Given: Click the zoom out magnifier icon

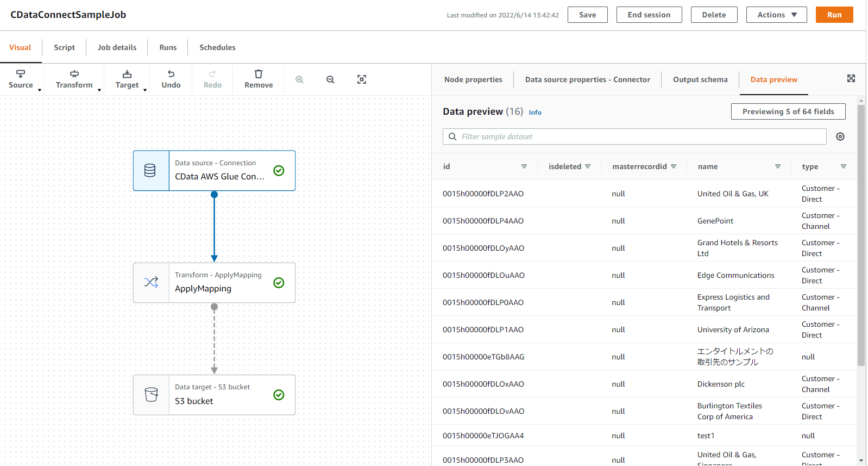Looking at the screenshot, I should pos(330,79).
